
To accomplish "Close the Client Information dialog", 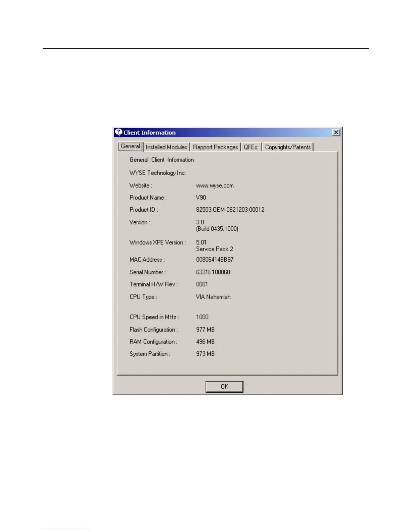I will (336, 132).
